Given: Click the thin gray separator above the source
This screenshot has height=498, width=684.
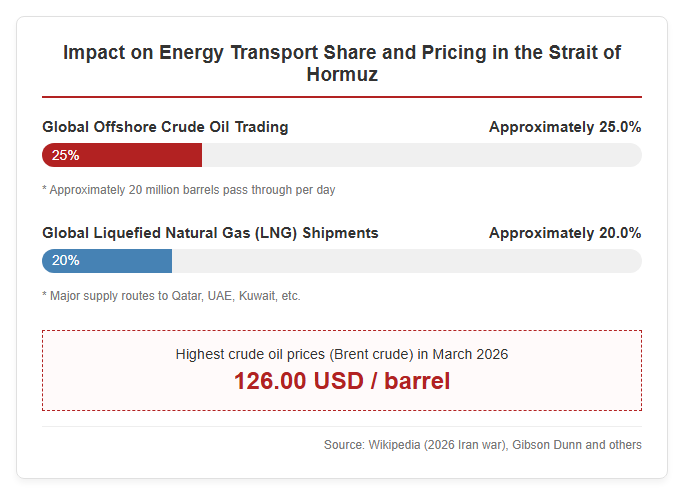Looking at the screenshot, I should click(x=342, y=426).
